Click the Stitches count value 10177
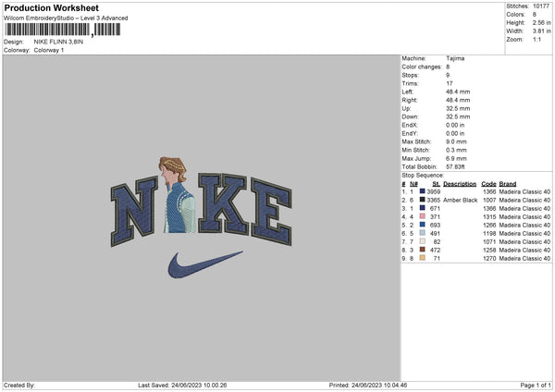This screenshot has height=392, width=555. click(541, 5)
